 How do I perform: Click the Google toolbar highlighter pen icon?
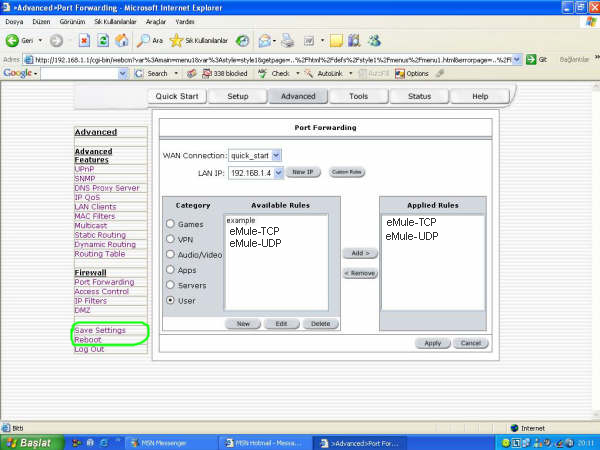point(440,73)
